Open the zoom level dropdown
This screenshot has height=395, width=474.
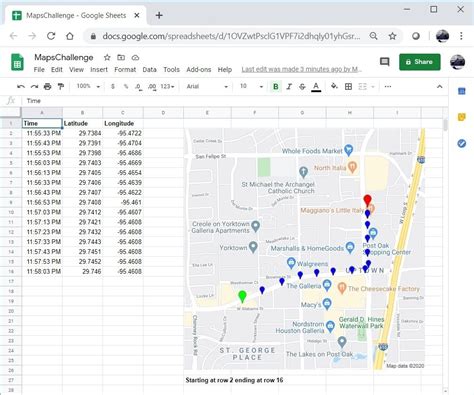click(x=88, y=87)
